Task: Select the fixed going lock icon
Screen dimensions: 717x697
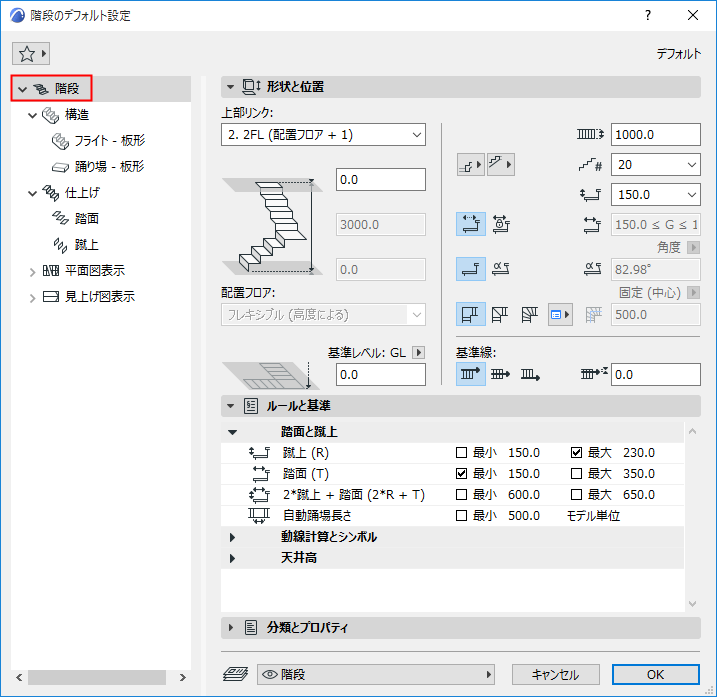Action: (x=471, y=224)
